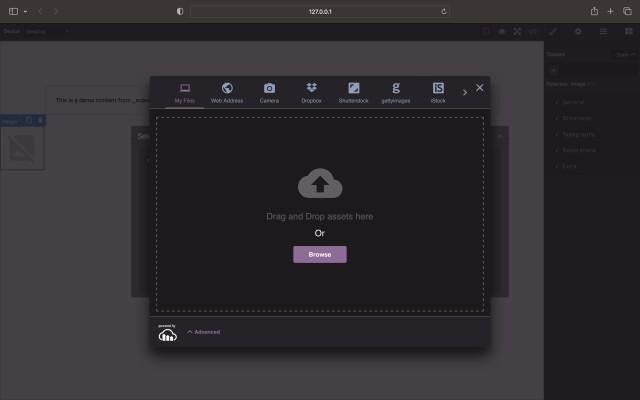Image resolution: width=640 pixels, height=400 pixels.
Task: Select the My Files upload source
Action: [185, 93]
